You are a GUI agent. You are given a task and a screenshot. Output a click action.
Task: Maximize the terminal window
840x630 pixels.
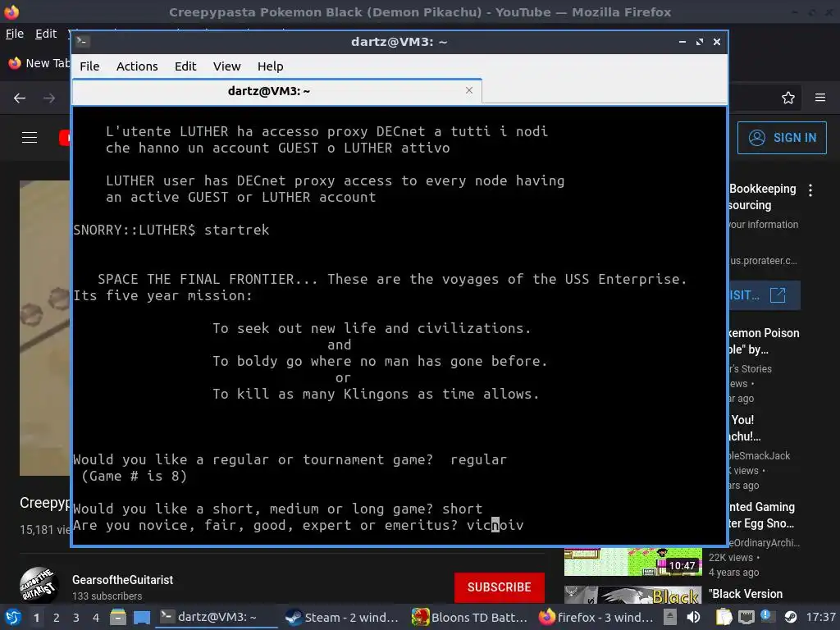click(x=699, y=42)
